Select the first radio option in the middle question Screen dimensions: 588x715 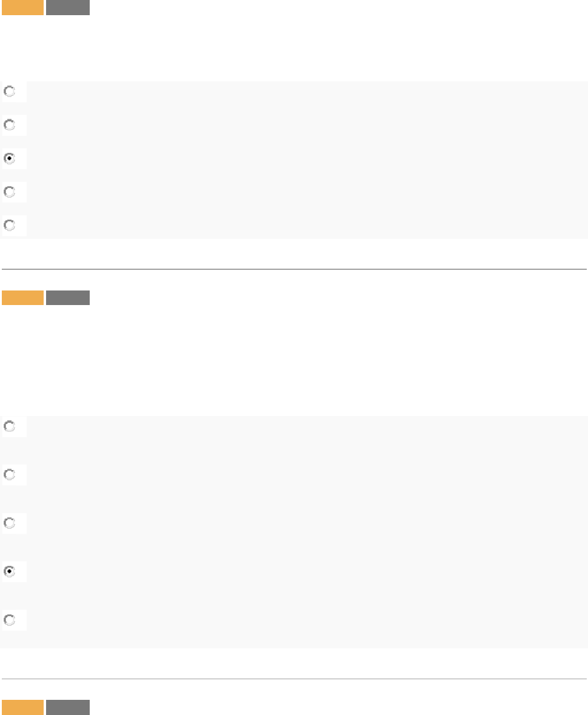10,427
